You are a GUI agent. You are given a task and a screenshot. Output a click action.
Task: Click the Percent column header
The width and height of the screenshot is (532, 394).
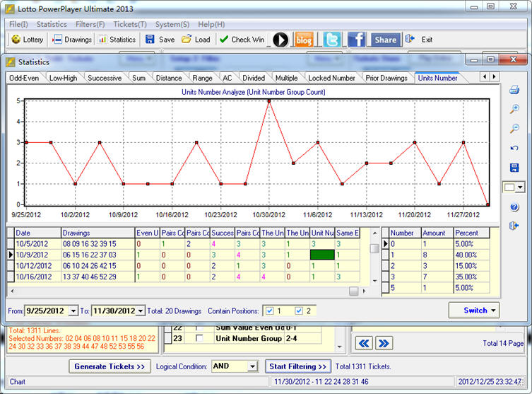(x=472, y=233)
